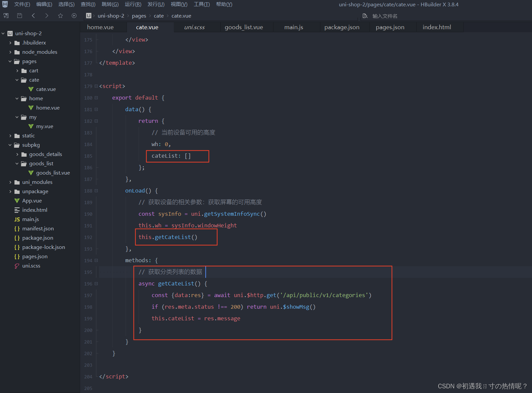The height and width of the screenshot is (393, 532).
Task: Fold the export default block at line 180
Action: coord(96,98)
